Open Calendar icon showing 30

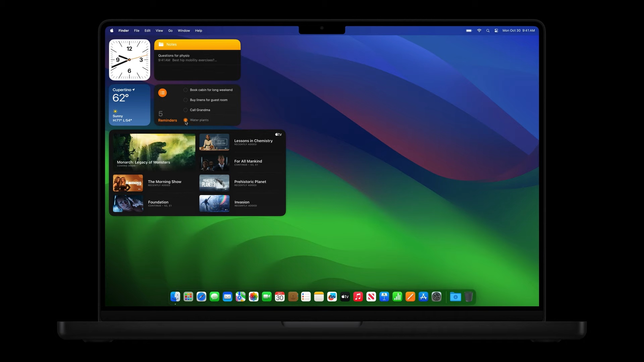(x=280, y=297)
